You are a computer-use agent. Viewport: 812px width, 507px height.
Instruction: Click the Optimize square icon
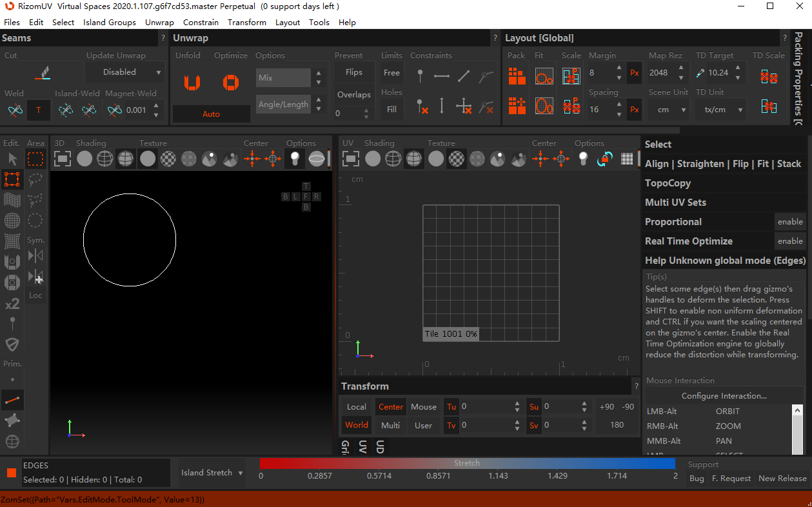[x=230, y=82]
